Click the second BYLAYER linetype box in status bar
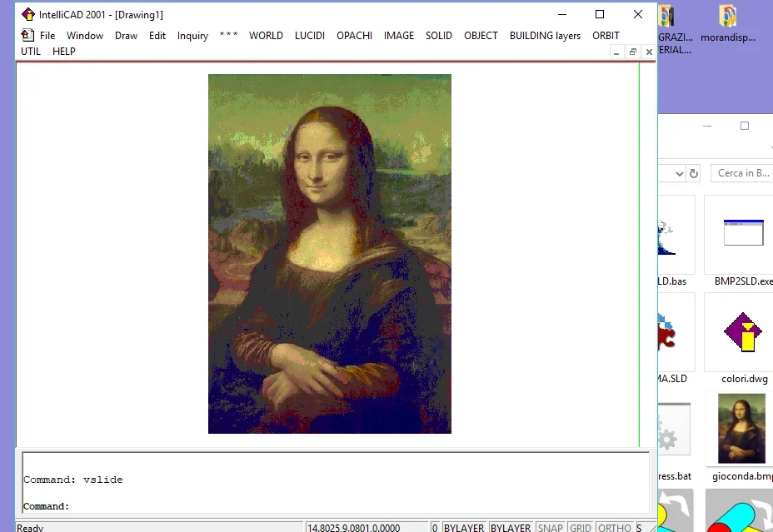Viewport: 773px width, 532px height. [x=511, y=528]
